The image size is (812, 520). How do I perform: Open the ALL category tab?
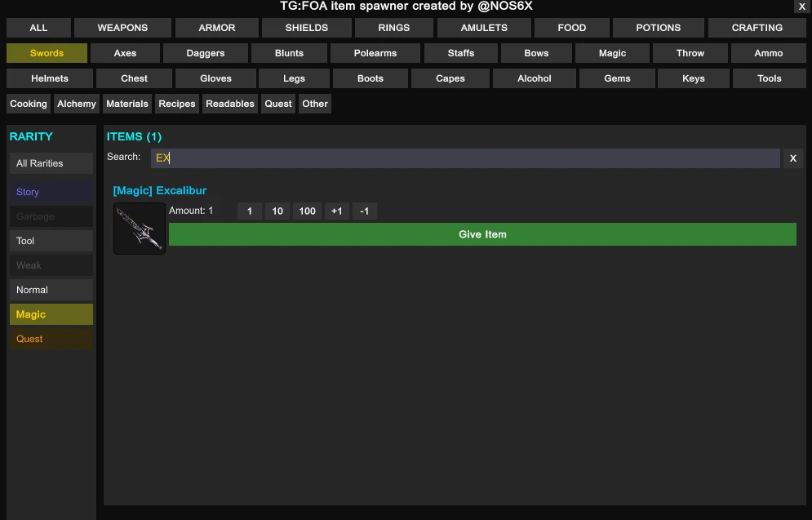click(x=38, y=28)
